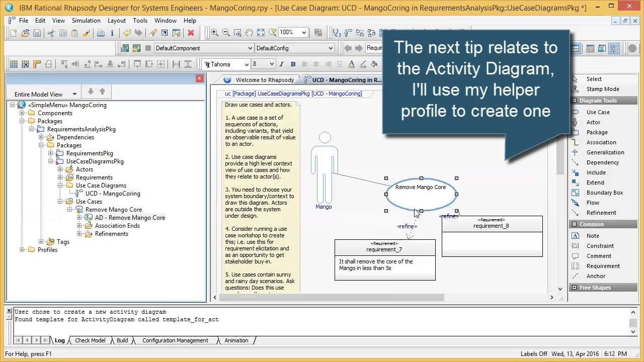Click the Copy icon
The height and width of the screenshot is (362, 644).
pos(63,33)
